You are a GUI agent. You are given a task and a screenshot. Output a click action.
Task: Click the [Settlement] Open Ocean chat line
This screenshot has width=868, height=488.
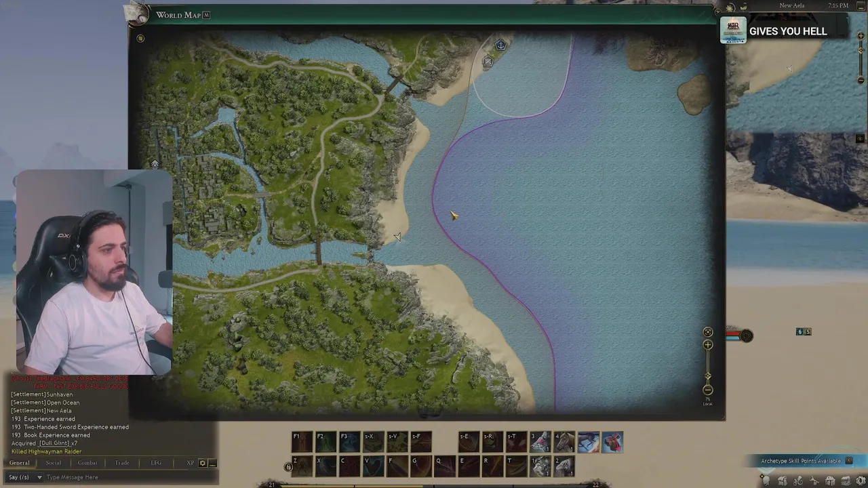click(x=45, y=403)
